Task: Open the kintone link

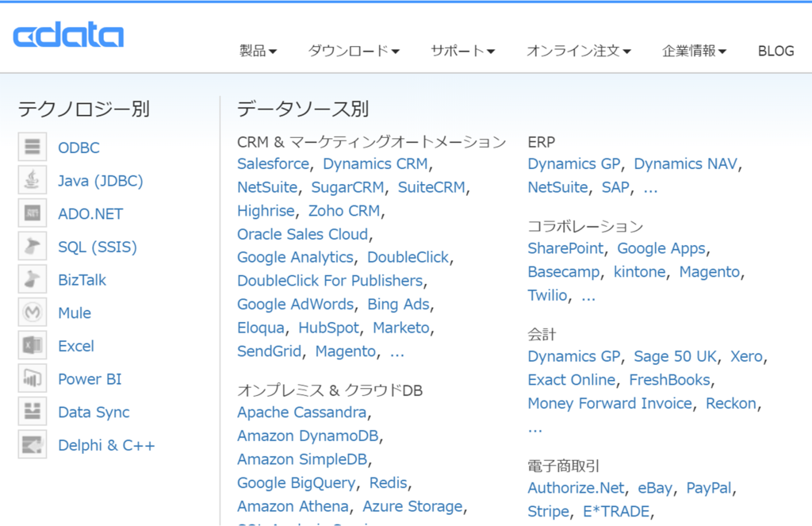Action: tap(640, 272)
